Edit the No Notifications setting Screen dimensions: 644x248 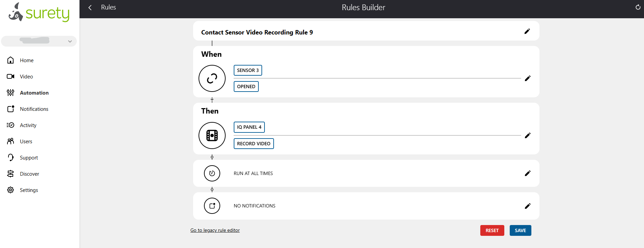point(527,206)
